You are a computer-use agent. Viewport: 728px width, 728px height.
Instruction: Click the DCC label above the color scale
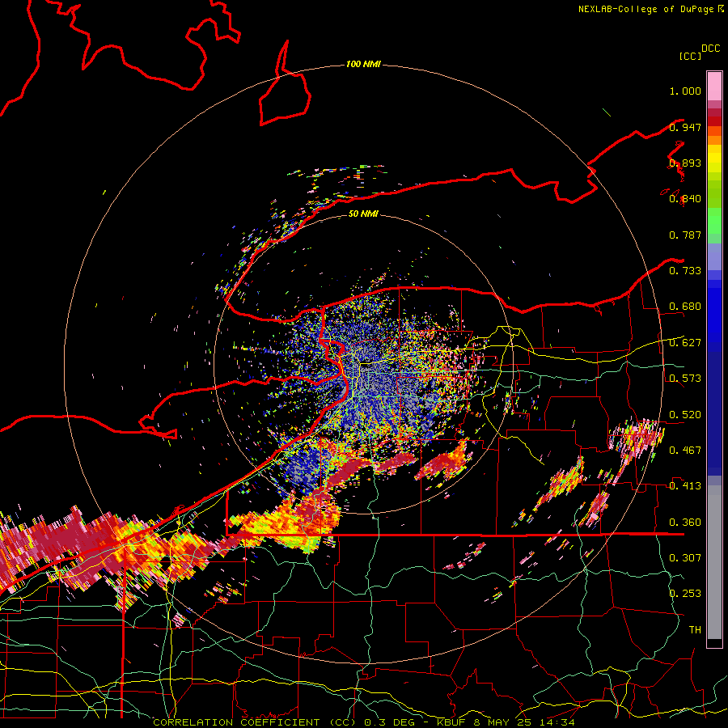click(710, 49)
